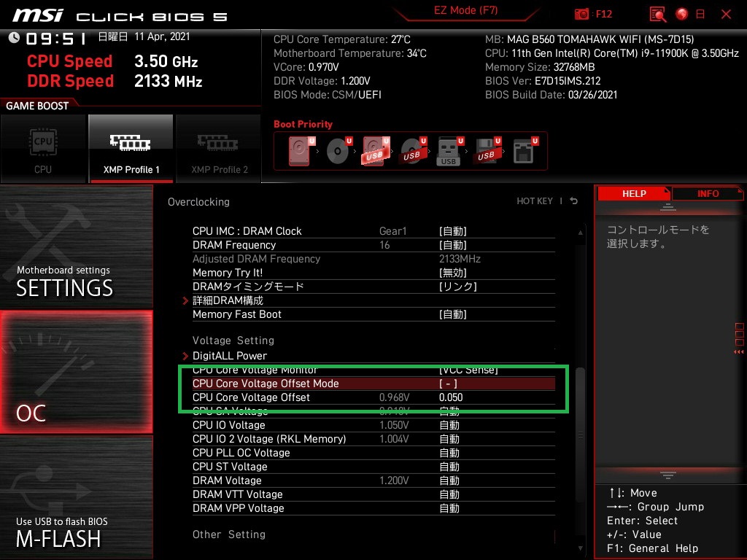Click the favorites icon beside globe

point(700,15)
